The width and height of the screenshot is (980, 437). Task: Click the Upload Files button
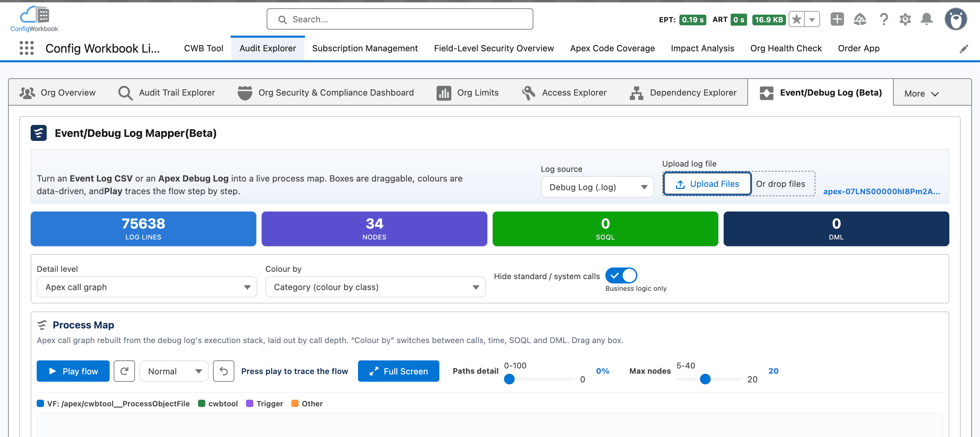707,184
